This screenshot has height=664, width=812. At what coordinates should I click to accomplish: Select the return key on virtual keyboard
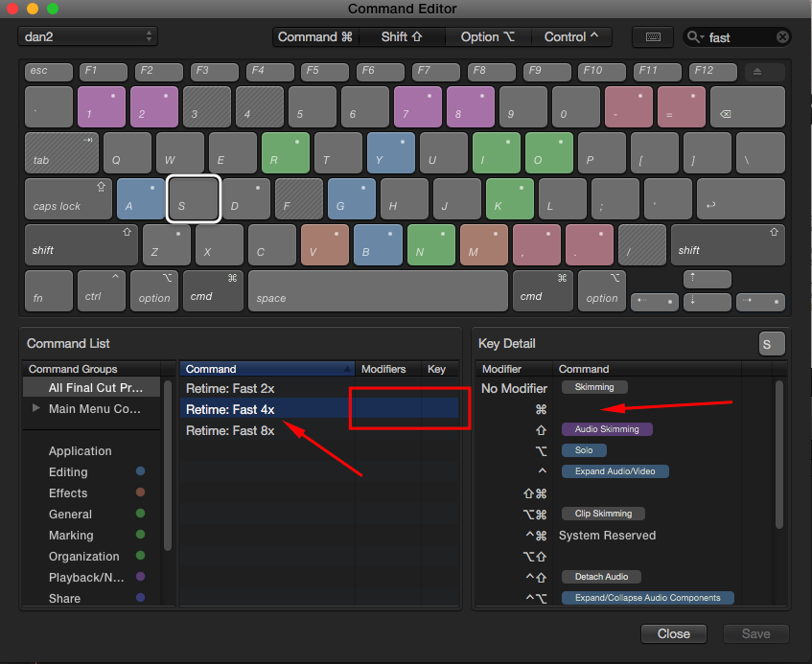click(741, 199)
